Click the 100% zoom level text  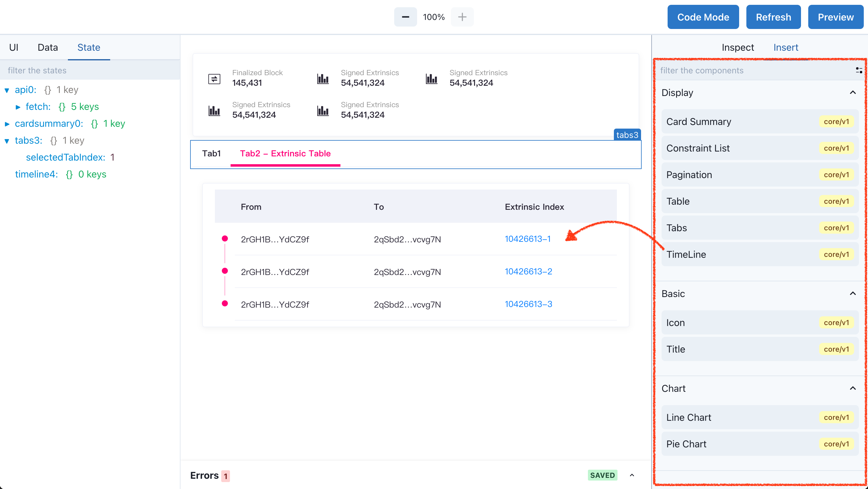pos(434,17)
